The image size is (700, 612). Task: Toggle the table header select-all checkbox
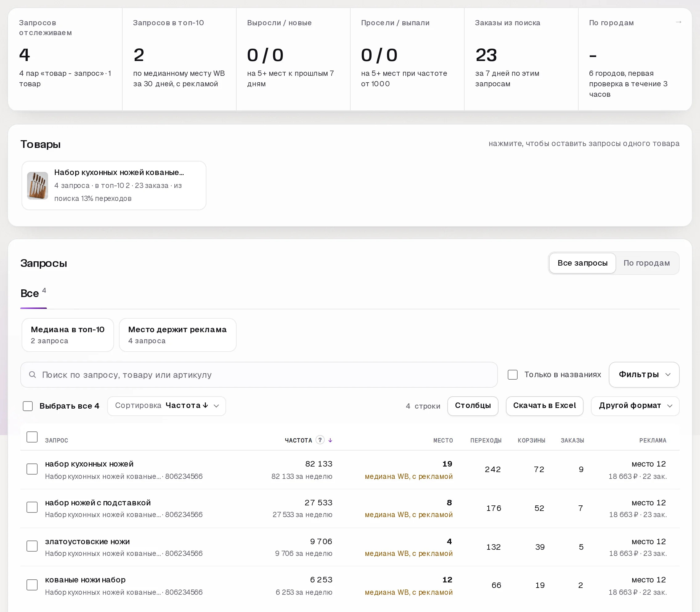pos(32,437)
